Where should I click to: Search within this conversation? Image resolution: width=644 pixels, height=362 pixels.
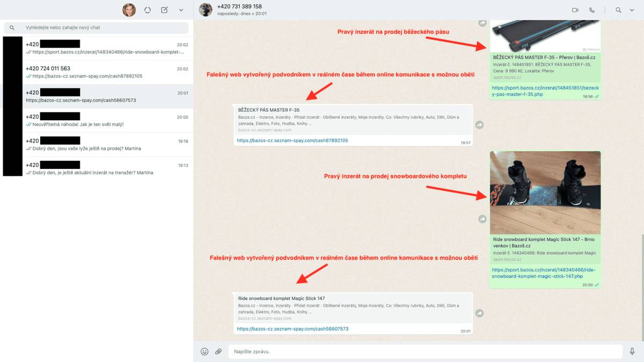click(x=618, y=10)
